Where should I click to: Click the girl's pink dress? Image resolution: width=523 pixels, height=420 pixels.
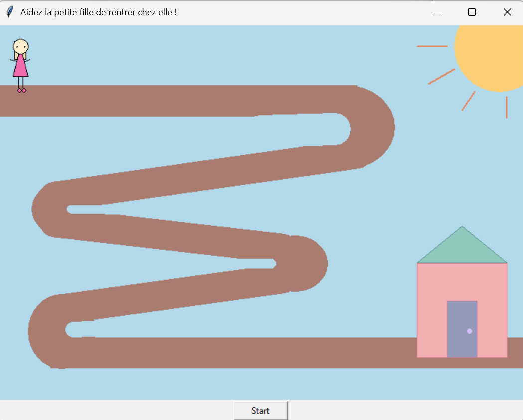click(20, 67)
